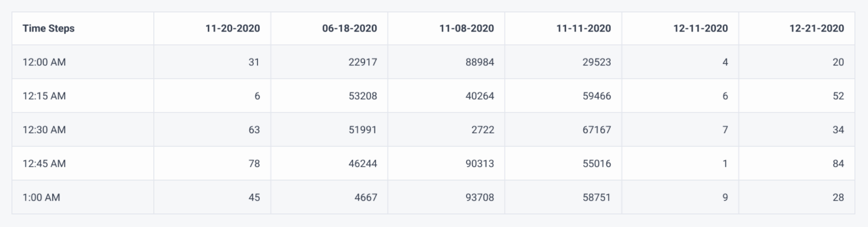Click the 12-21-2020 column header
The height and width of the screenshot is (227, 868).
797,29
